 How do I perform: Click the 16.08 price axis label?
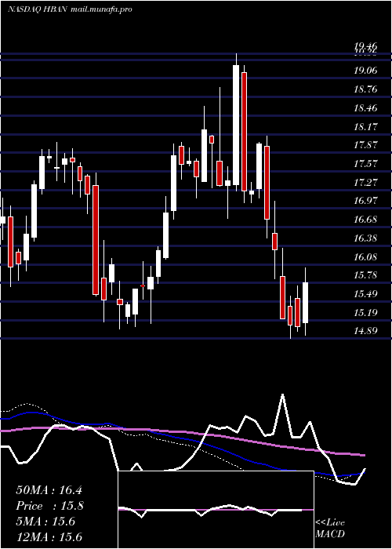coord(366,256)
